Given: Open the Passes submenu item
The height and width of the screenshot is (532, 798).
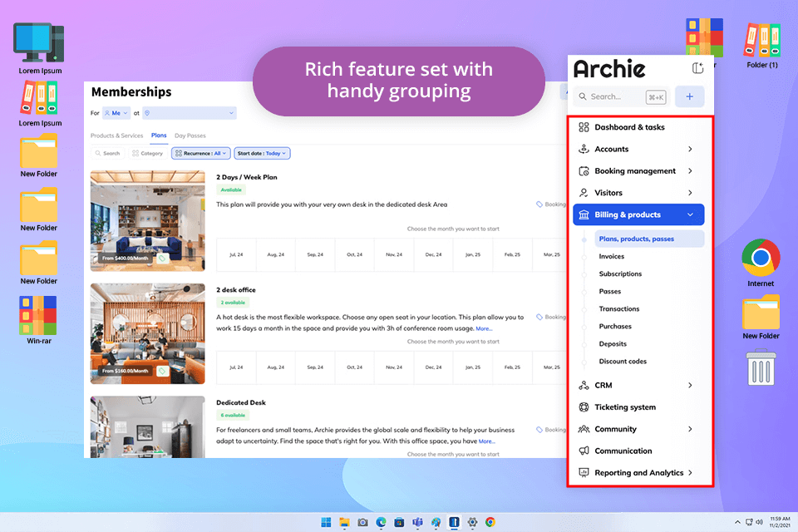Looking at the screenshot, I should 609,292.
